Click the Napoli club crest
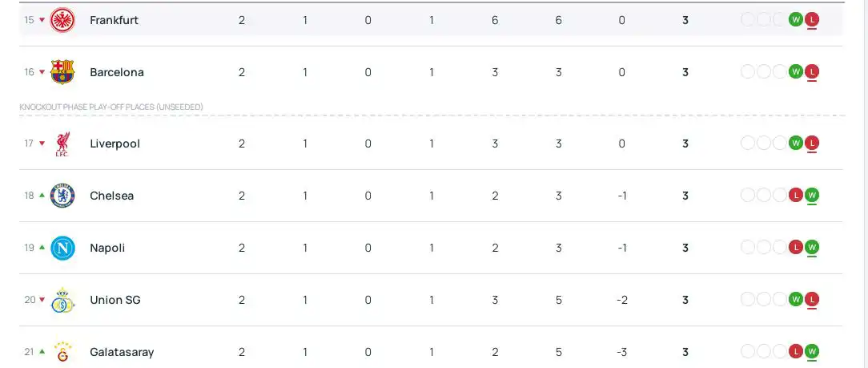This screenshot has width=868, height=368. point(62,248)
